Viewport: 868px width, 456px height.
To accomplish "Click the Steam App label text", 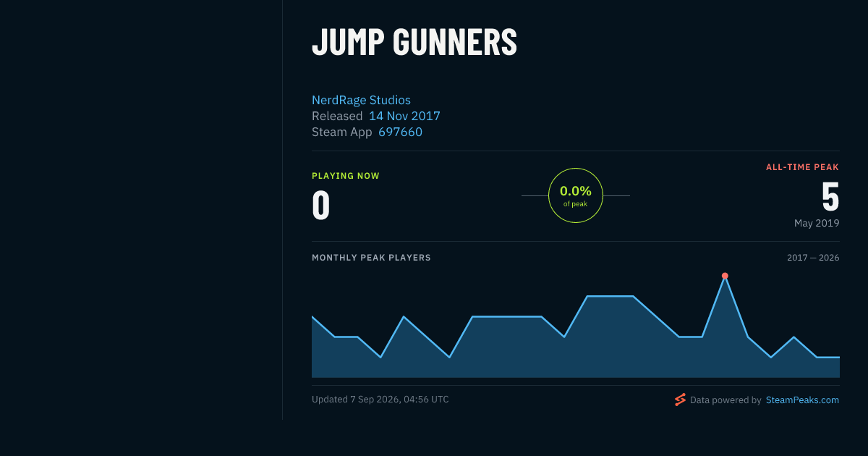I will (x=342, y=132).
